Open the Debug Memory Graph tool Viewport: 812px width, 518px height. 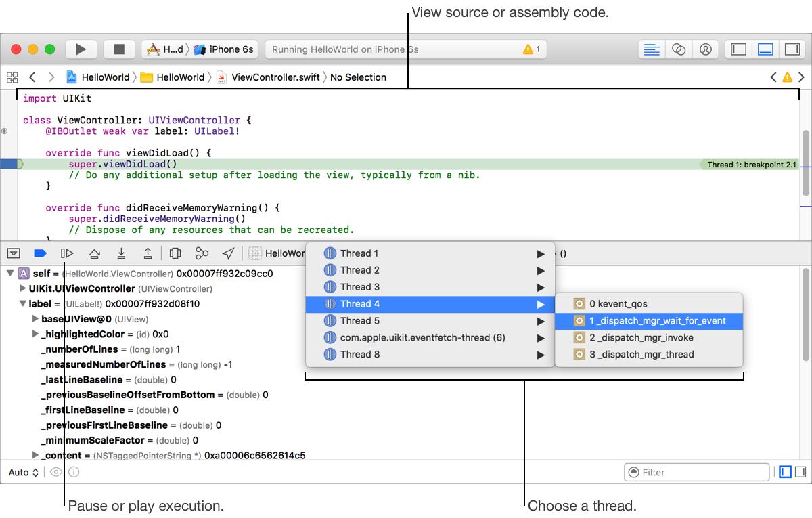(x=202, y=253)
